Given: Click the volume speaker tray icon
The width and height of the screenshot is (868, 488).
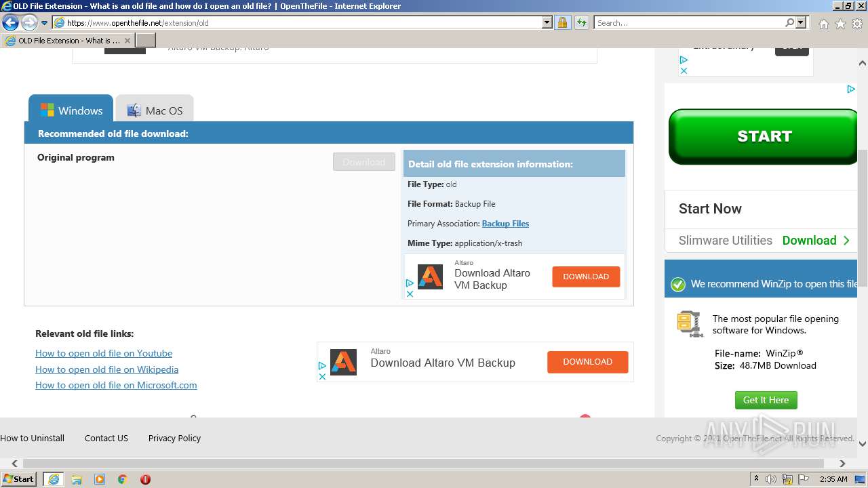Looking at the screenshot, I should point(771,479).
